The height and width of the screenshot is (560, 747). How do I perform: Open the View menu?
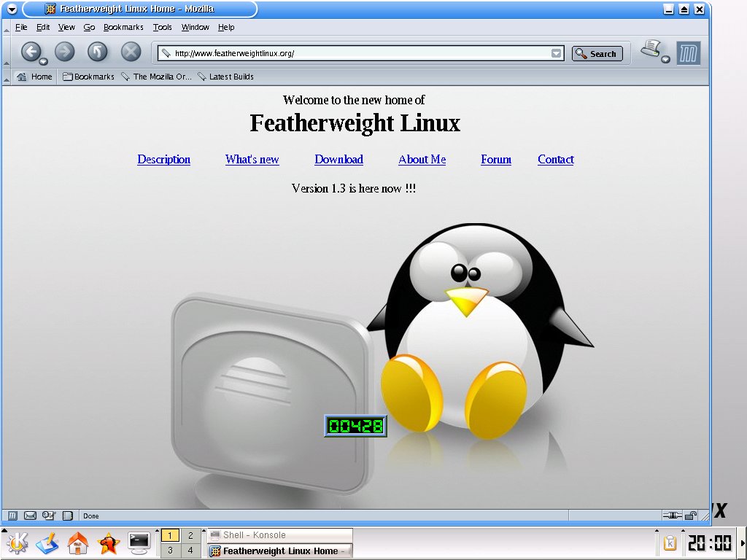(x=66, y=27)
